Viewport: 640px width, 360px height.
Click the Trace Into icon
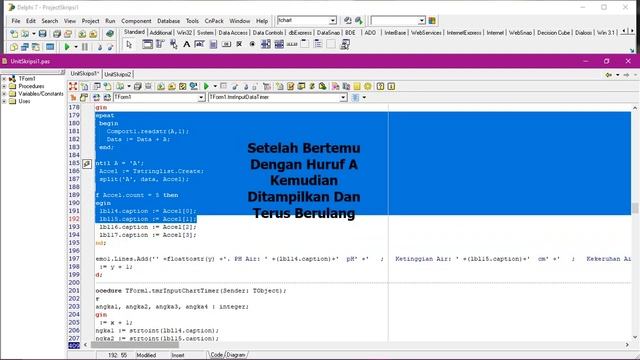(x=99, y=47)
